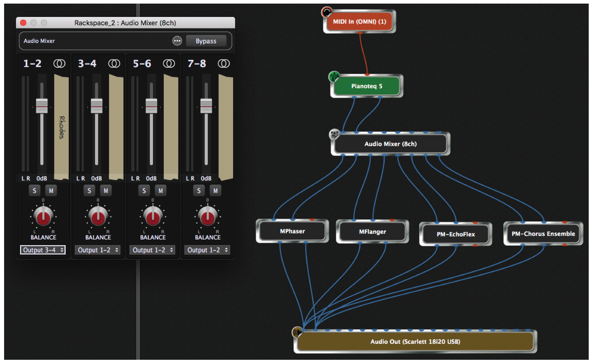Open output routing dropdown on channel 5-6
The height and width of the screenshot is (364, 594).
click(x=153, y=250)
